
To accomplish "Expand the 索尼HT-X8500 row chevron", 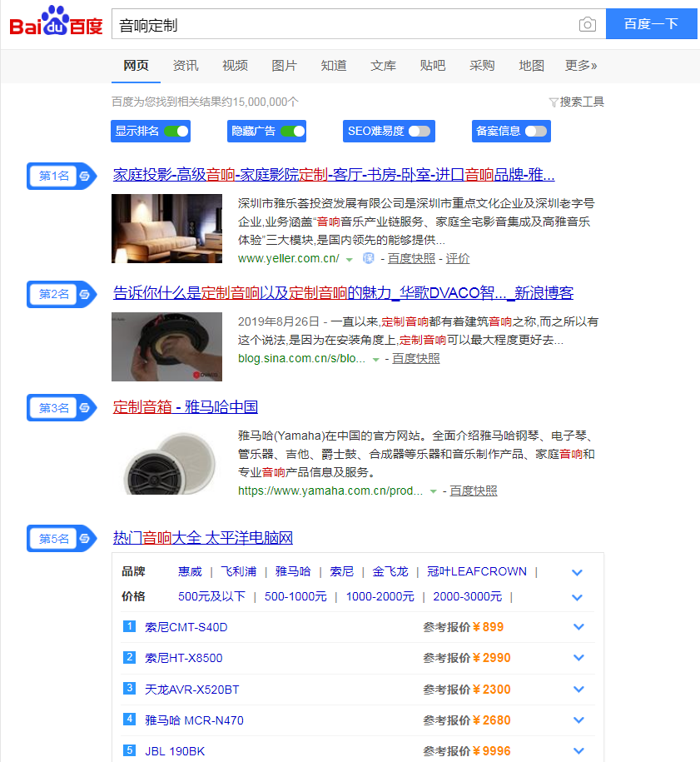I will 578,658.
